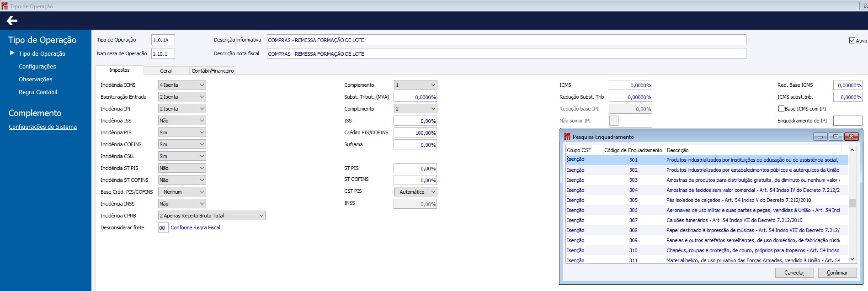The width and height of the screenshot is (868, 291).
Task: Open the Incidência CSLL dropdown
Action: tap(182, 156)
